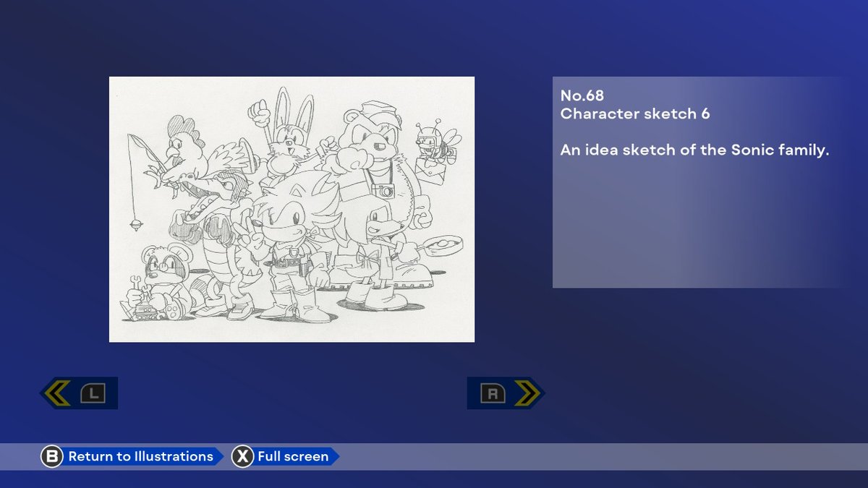Select the Sonic family sketch image
868x488 pixels.
pyautogui.click(x=292, y=209)
